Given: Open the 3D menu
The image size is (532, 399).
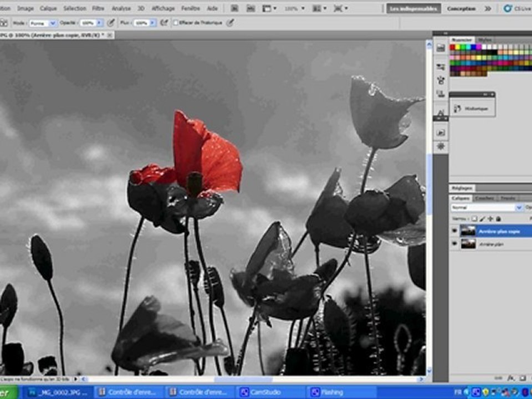Looking at the screenshot, I should (141, 8).
